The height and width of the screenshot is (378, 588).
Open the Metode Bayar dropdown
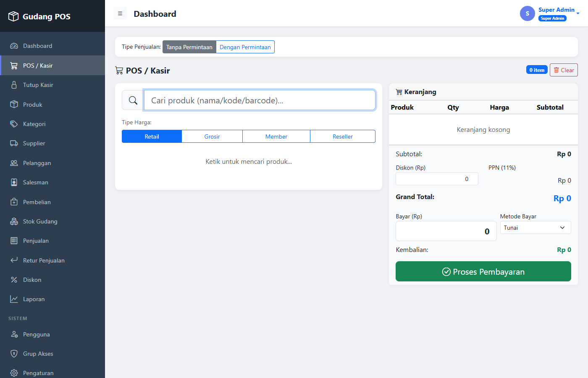535,228
